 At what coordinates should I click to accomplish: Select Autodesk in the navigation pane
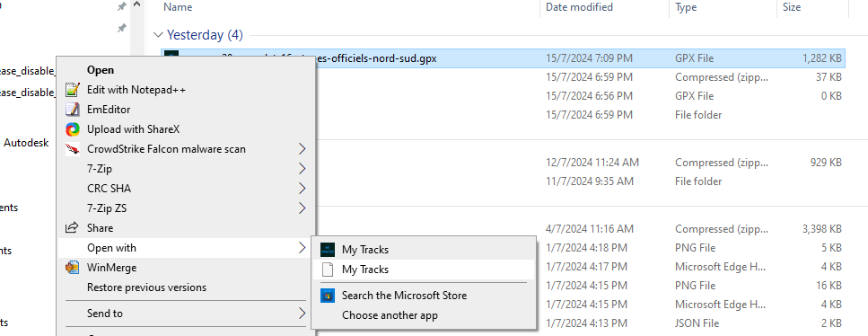tap(26, 143)
